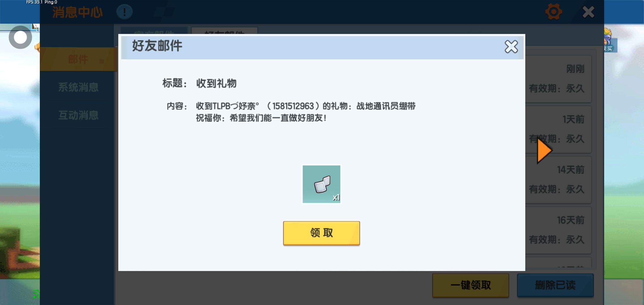This screenshot has width=644, height=305.
Task: Switch to the 官方邮件 tab
Action: click(154, 31)
